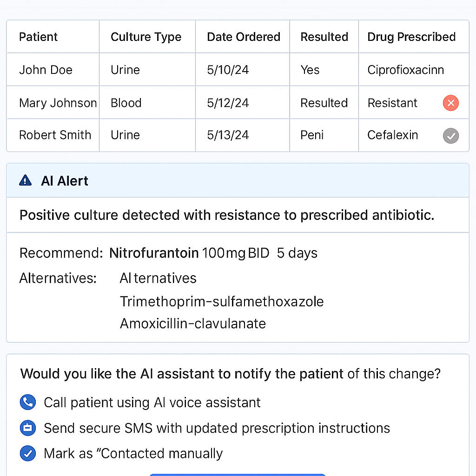Choose Send secure SMS with updated prescription instructions

click(x=217, y=428)
